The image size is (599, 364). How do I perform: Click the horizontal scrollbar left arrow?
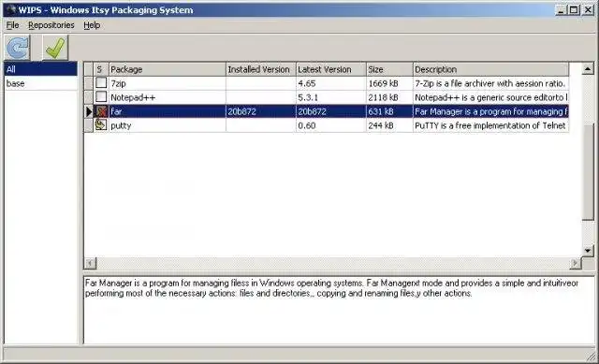pos(90,263)
